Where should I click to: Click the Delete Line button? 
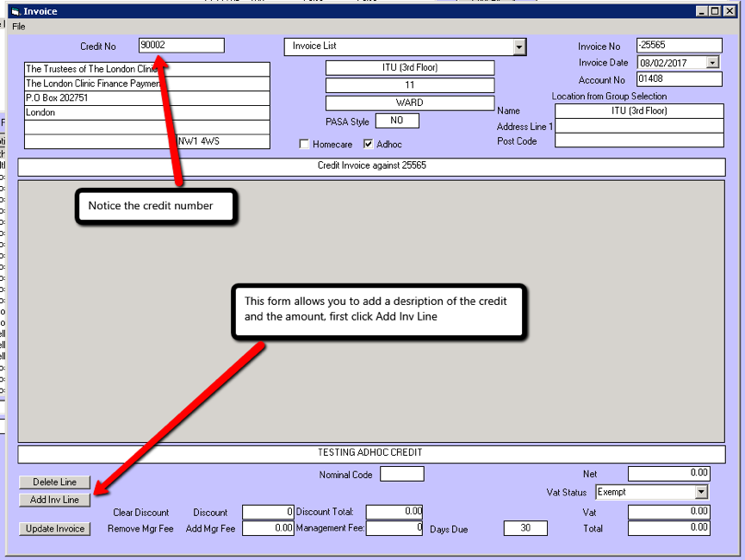click(x=55, y=482)
